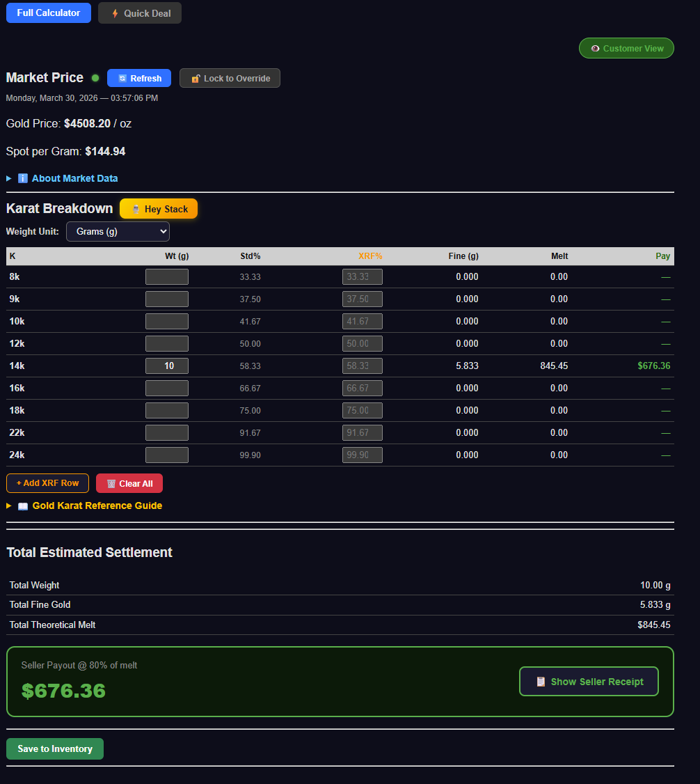Click the 24k XRF% field 99.90
This screenshot has width=700, height=784.
click(363, 455)
